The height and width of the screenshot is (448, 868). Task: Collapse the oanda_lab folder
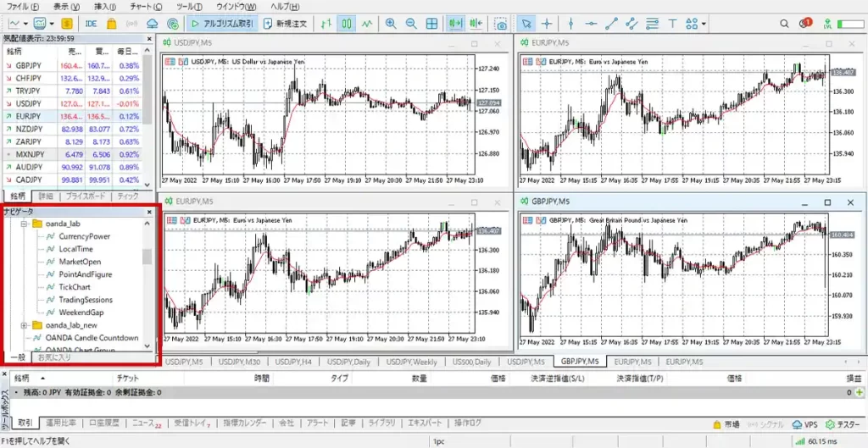tap(25, 224)
